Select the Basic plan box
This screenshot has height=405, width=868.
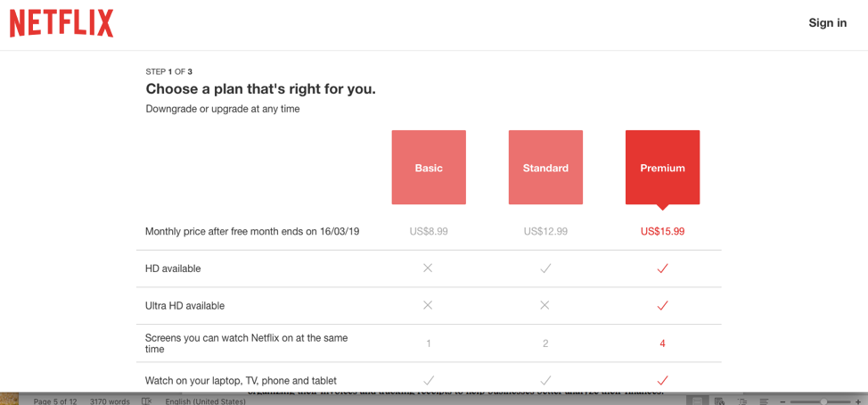(429, 168)
